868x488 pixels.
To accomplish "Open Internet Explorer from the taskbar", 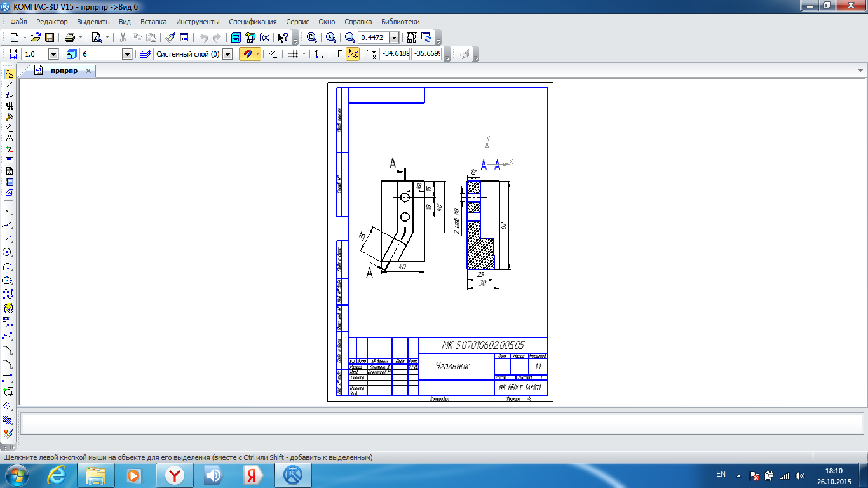I will [x=57, y=475].
